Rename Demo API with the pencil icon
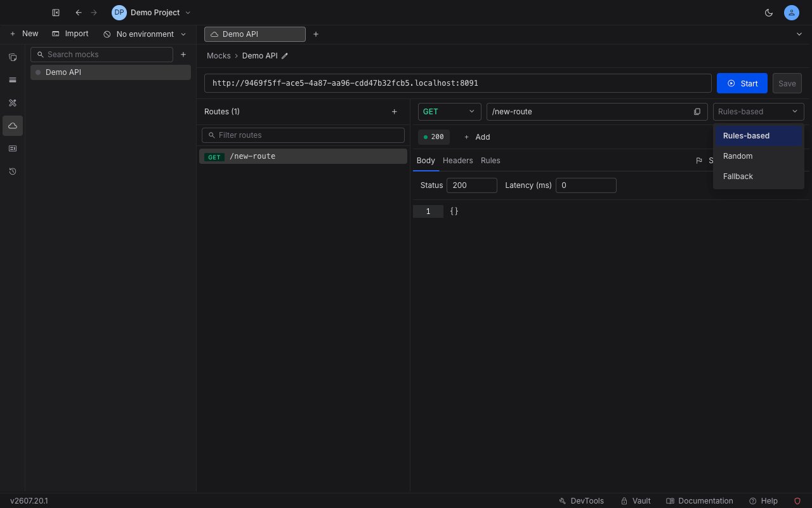This screenshot has height=508, width=812. coord(285,56)
